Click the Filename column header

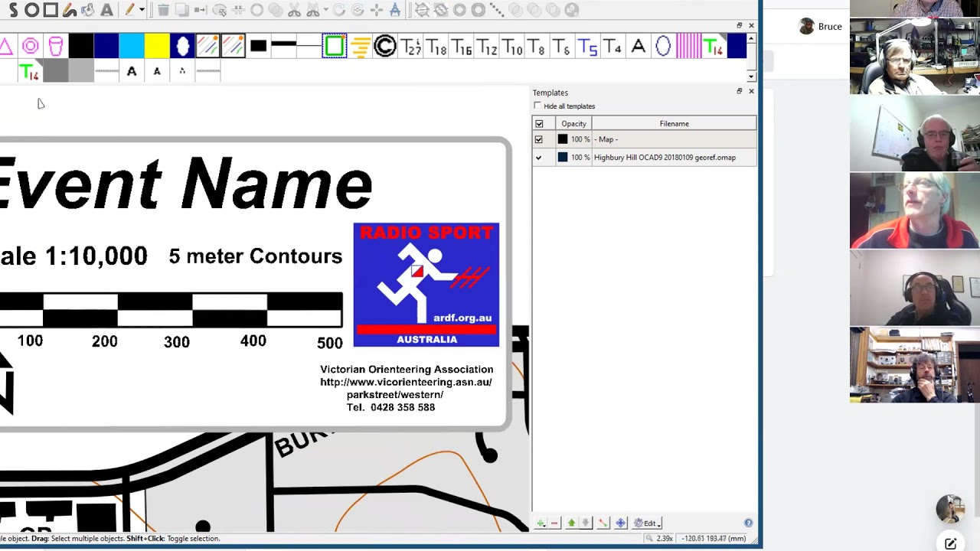674,123
